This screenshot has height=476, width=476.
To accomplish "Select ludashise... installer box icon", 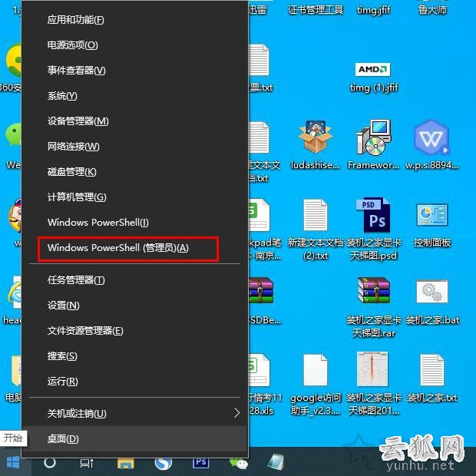I will 316,136.
